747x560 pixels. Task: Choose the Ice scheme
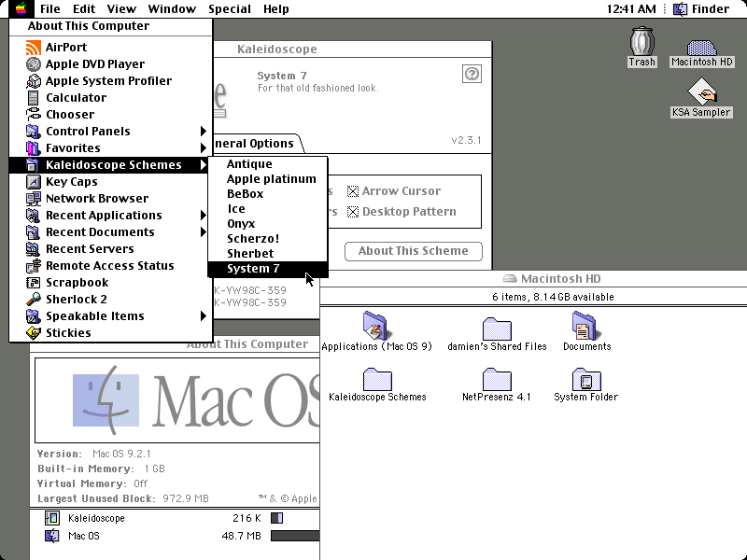point(268,209)
